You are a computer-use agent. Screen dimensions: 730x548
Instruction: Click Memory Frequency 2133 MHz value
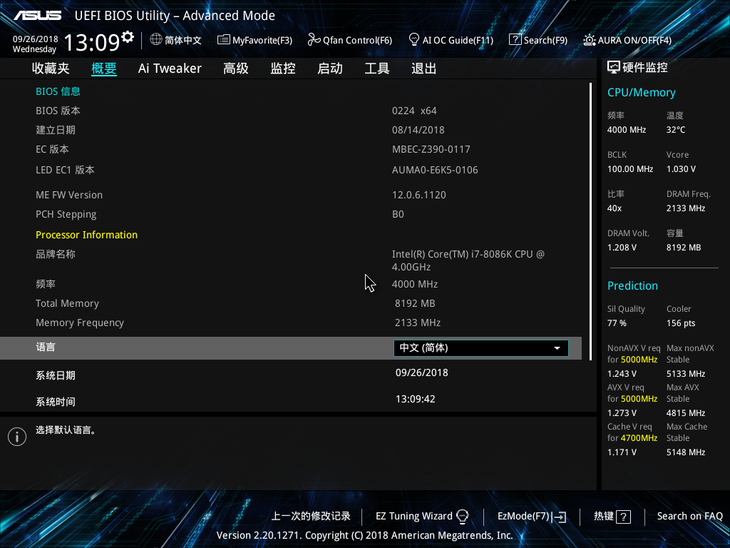coord(418,323)
